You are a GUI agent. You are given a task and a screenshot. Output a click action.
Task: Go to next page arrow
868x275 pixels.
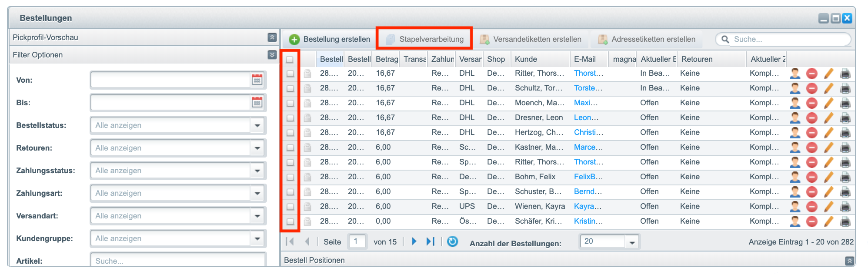pos(414,241)
